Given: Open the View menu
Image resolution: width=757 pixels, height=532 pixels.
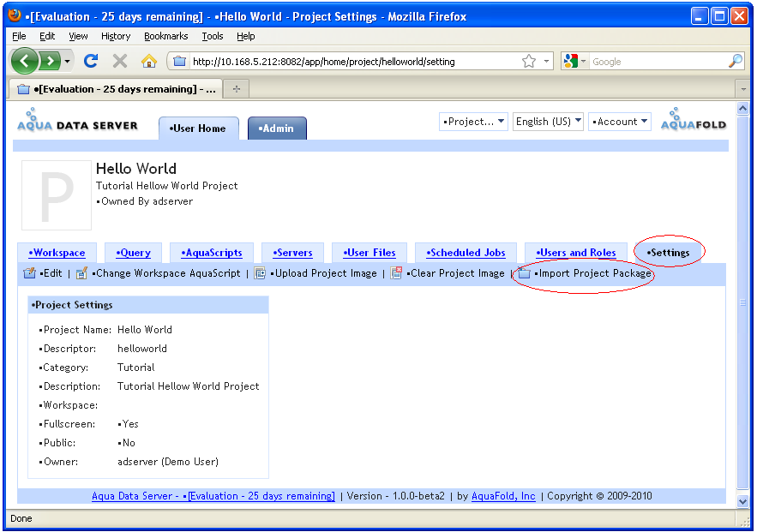Looking at the screenshot, I should point(78,36).
